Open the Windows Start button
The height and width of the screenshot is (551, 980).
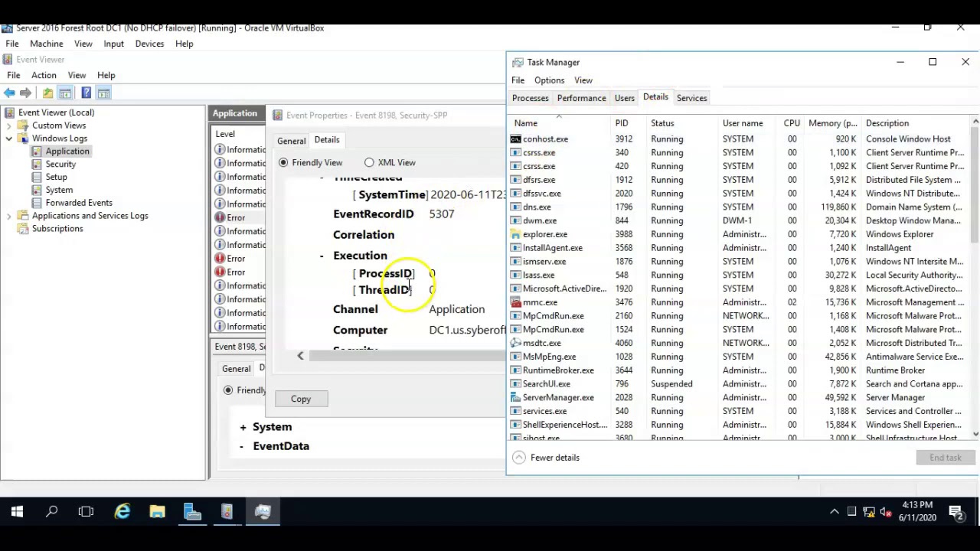click(17, 511)
